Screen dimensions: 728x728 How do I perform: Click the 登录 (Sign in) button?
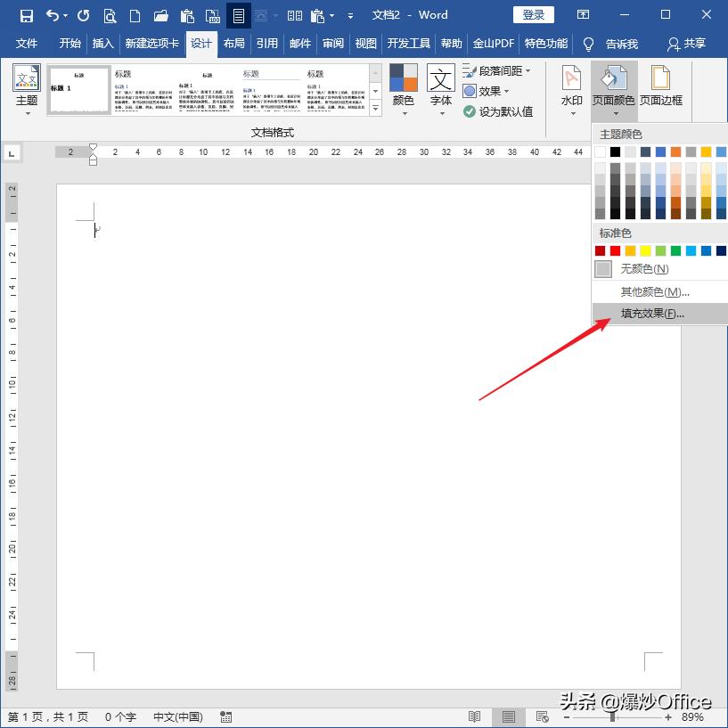(x=533, y=15)
